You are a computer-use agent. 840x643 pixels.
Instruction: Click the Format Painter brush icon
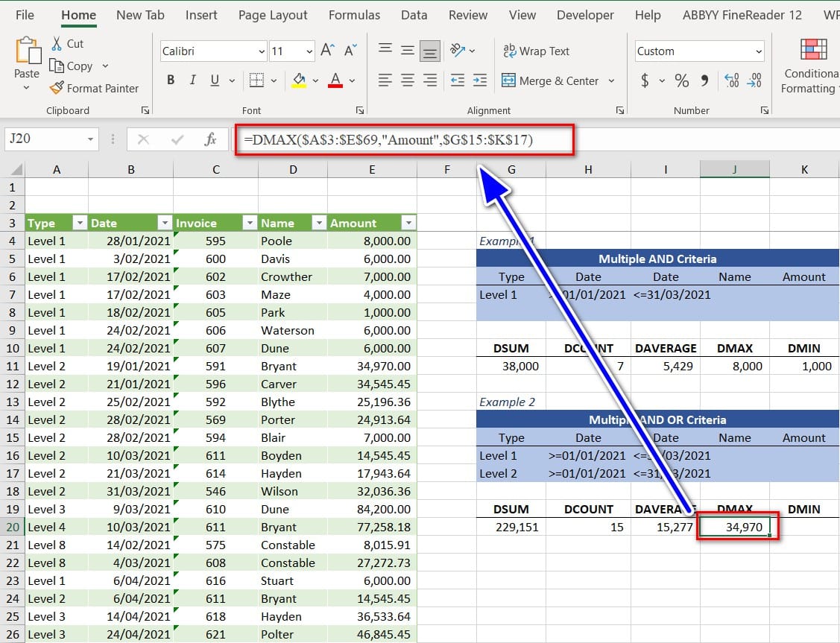(x=57, y=88)
